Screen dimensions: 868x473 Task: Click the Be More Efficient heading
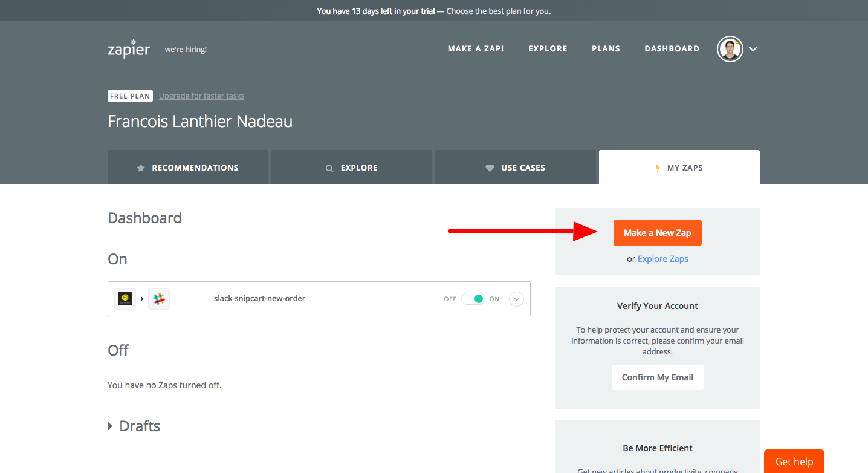tap(658, 448)
